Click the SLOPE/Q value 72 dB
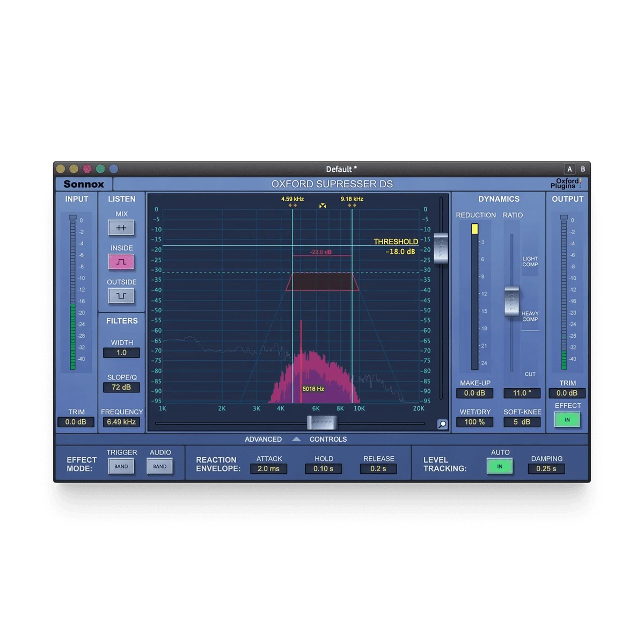The width and height of the screenshot is (644, 644). point(121,387)
